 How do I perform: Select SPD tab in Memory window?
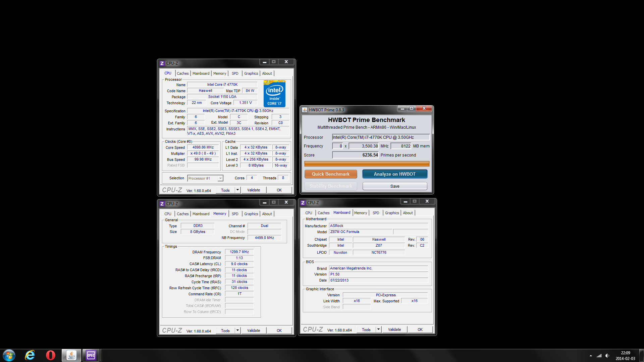235,214
